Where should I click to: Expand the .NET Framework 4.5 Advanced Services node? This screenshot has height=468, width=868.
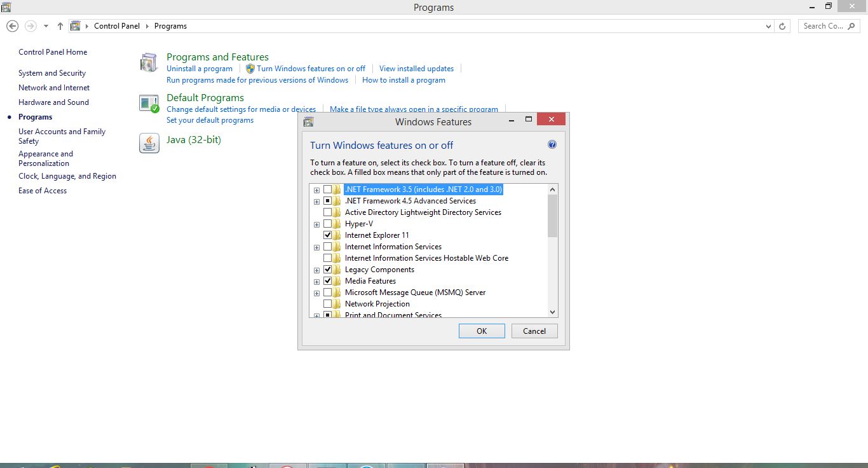(316, 202)
